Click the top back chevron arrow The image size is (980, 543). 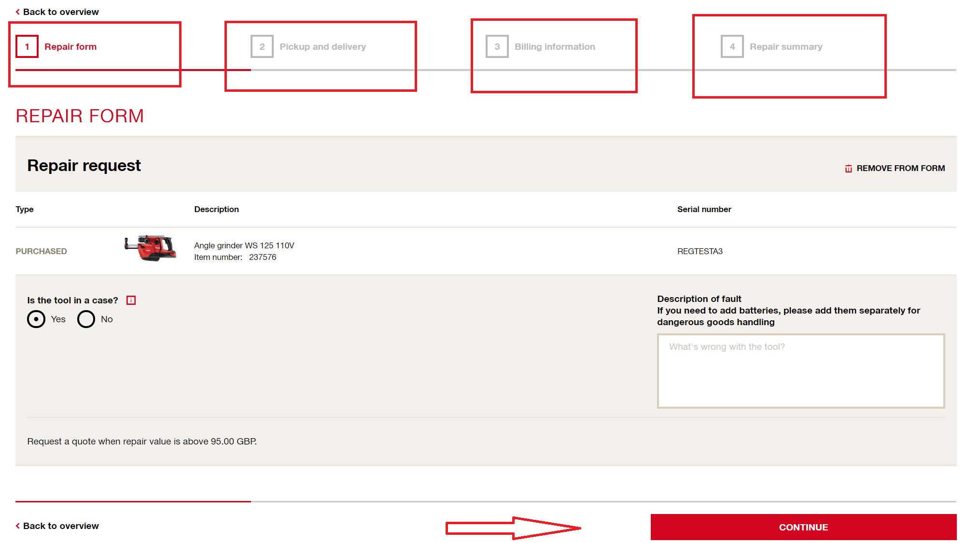pos(18,12)
